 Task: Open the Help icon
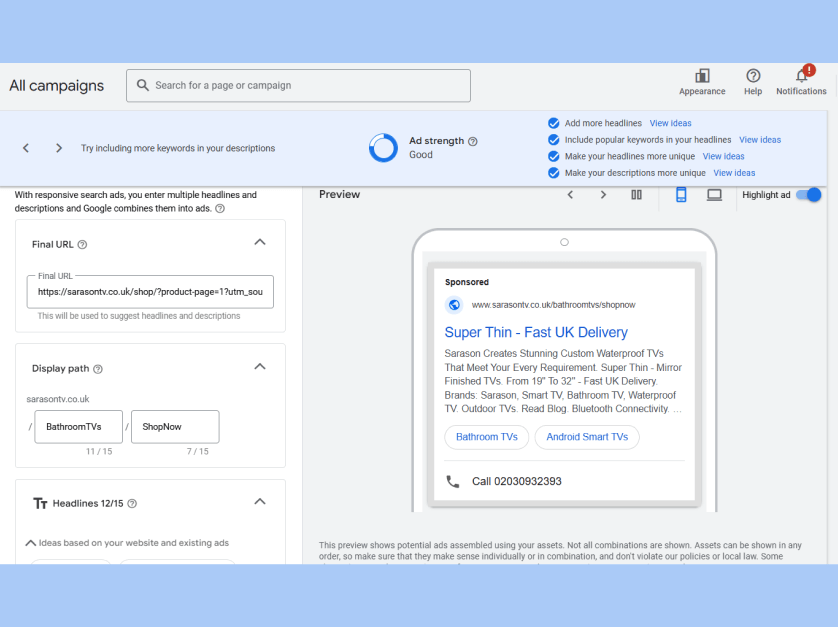(753, 77)
